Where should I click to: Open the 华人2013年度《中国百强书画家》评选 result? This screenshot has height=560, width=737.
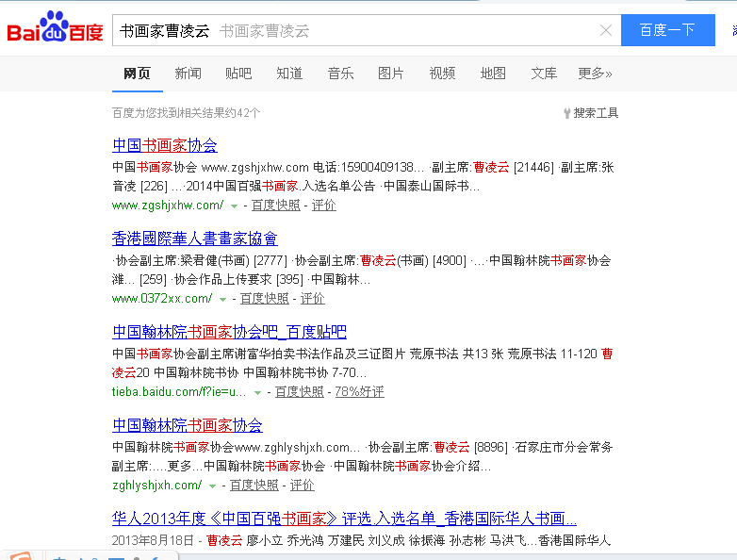(344, 519)
